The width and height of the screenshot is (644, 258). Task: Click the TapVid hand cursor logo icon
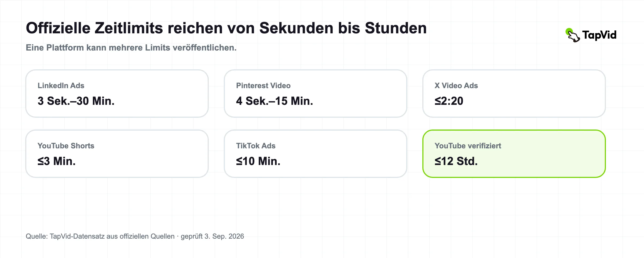tap(573, 35)
